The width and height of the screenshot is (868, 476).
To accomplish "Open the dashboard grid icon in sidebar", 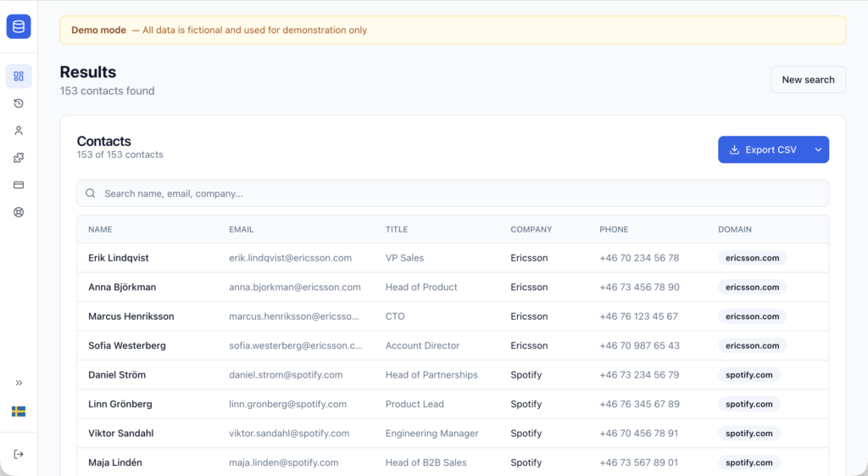I will 19,76.
